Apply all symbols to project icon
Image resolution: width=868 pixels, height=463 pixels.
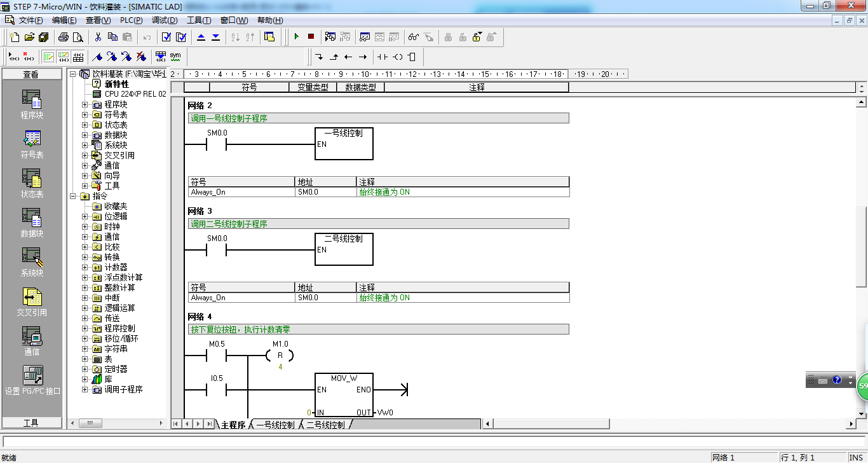(x=161, y=57)
